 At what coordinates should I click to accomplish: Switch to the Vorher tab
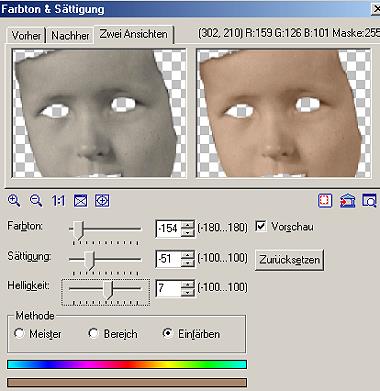(x=26, y=35)
